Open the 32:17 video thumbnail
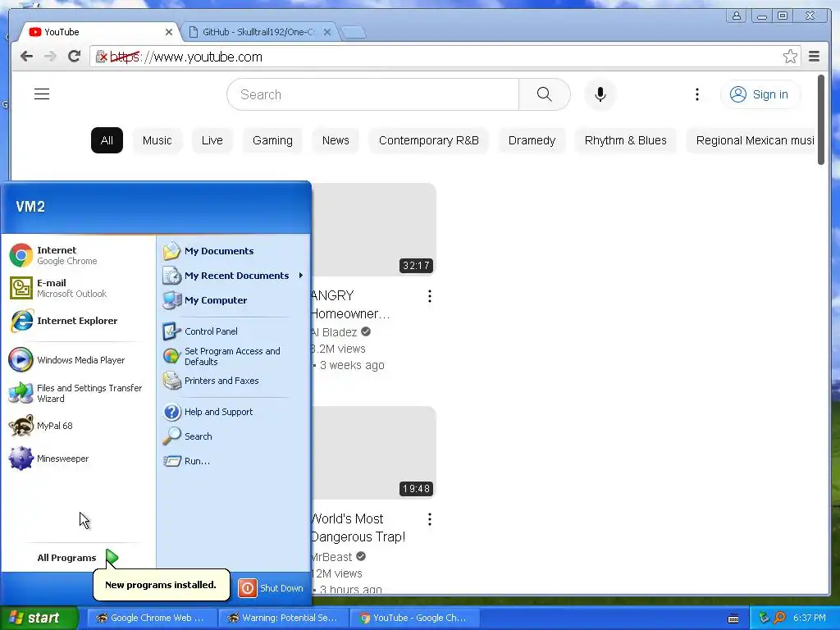The height and width of the screenshot is (630, 840). (374, 230)
